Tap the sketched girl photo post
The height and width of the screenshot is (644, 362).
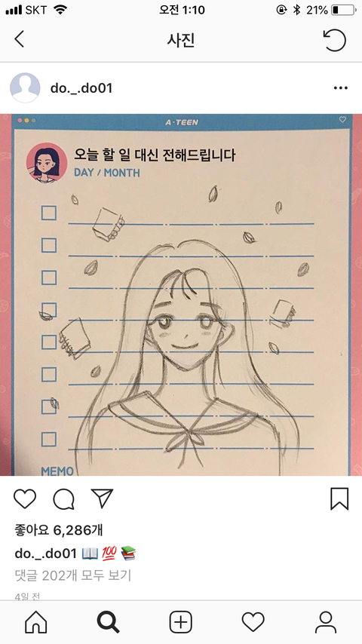click(181, 295)
